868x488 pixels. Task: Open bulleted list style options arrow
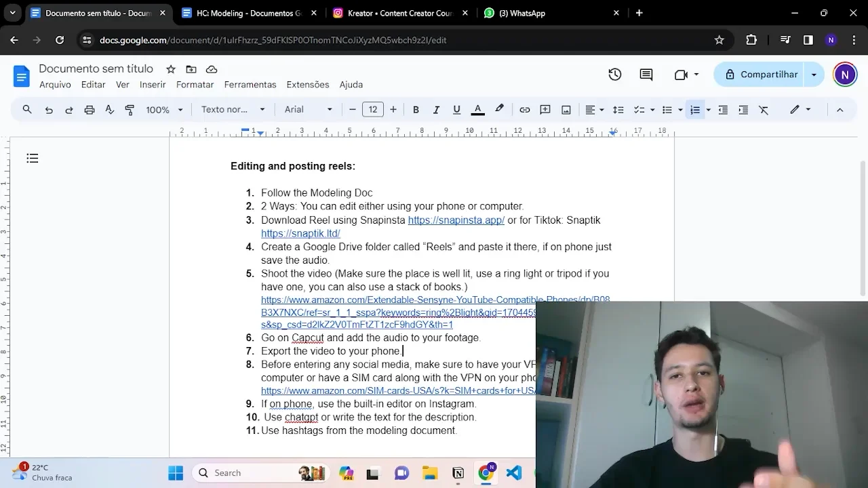pos(680,110)
